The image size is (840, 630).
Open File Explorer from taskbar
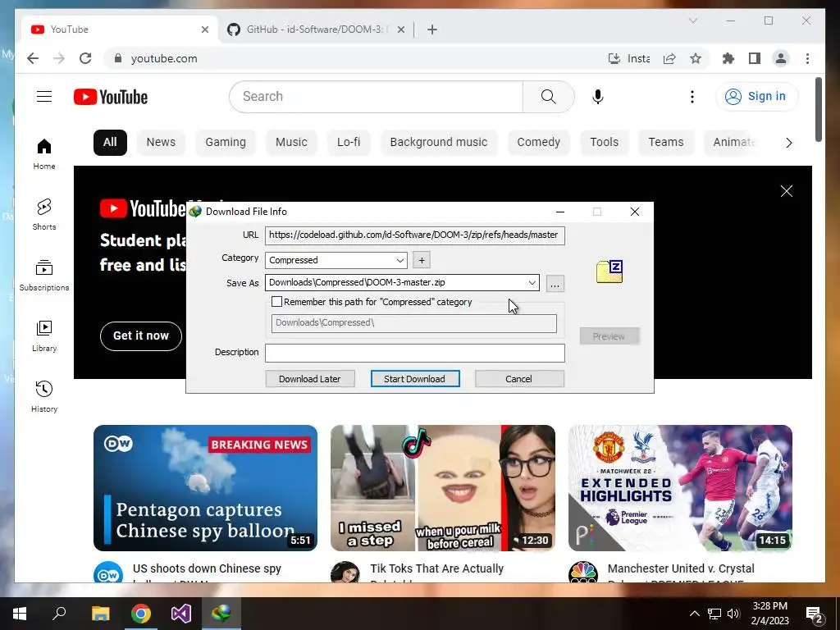100,614
